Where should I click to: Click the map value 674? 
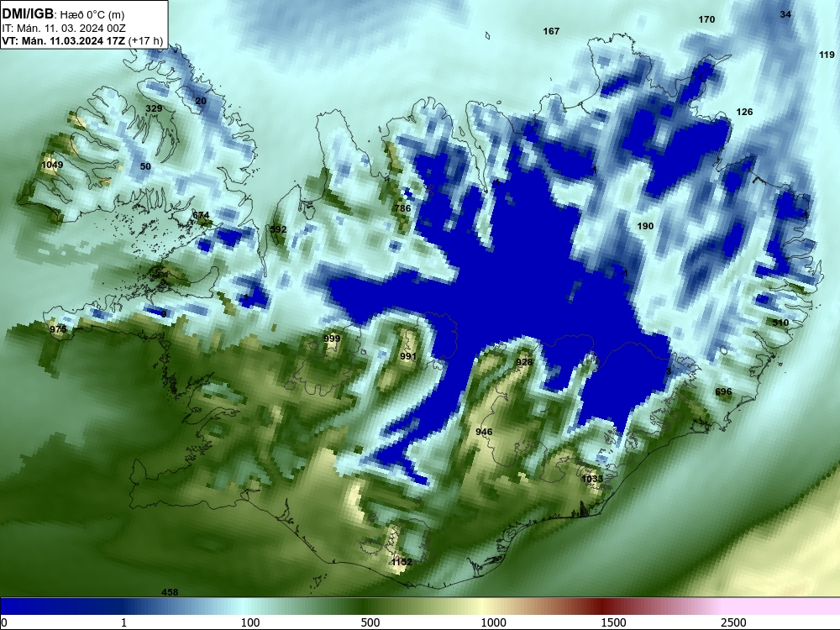point(201,215)
